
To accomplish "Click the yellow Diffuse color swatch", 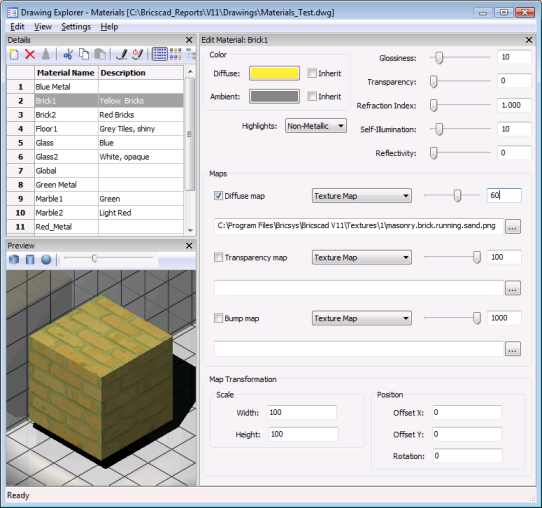I will (274, 74).
